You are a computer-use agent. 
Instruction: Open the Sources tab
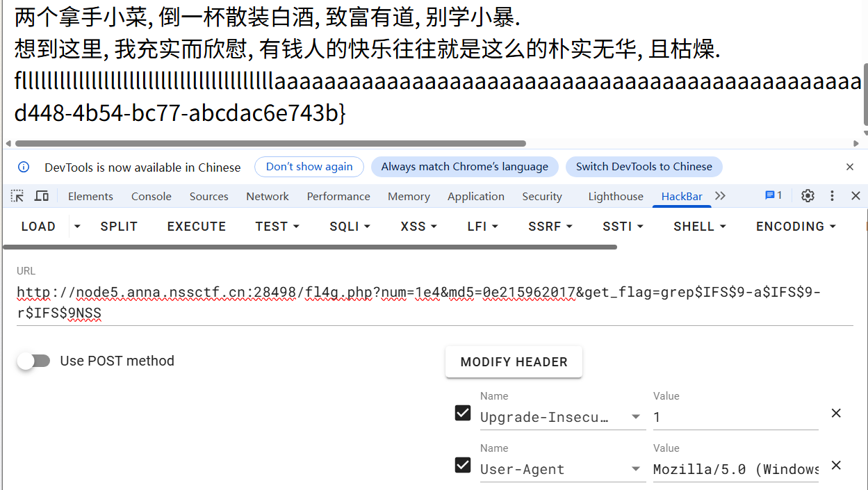[x=209, y=196]
